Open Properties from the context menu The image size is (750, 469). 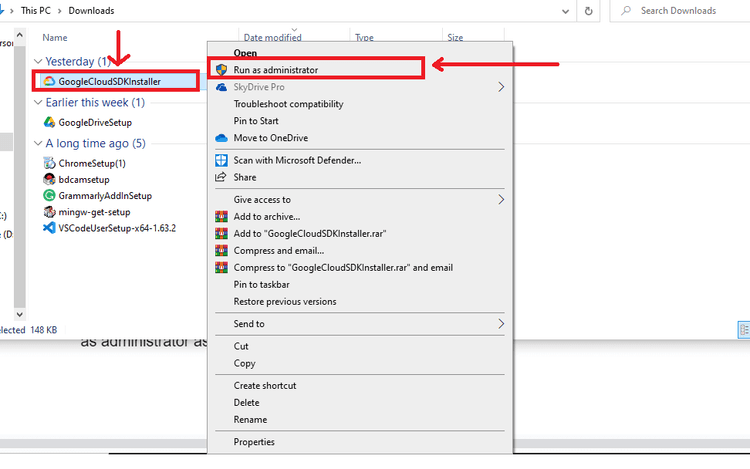pyautogui.click(x=254, y=442)
